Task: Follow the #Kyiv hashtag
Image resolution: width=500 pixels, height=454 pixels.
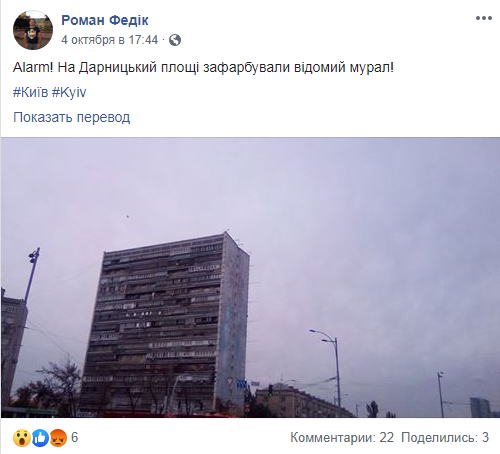Action: [69, 92]
